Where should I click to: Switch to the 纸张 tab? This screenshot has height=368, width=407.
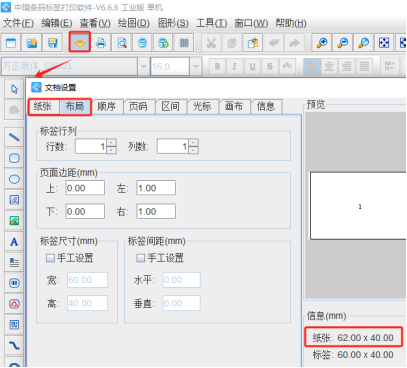(x=43, y=106)
